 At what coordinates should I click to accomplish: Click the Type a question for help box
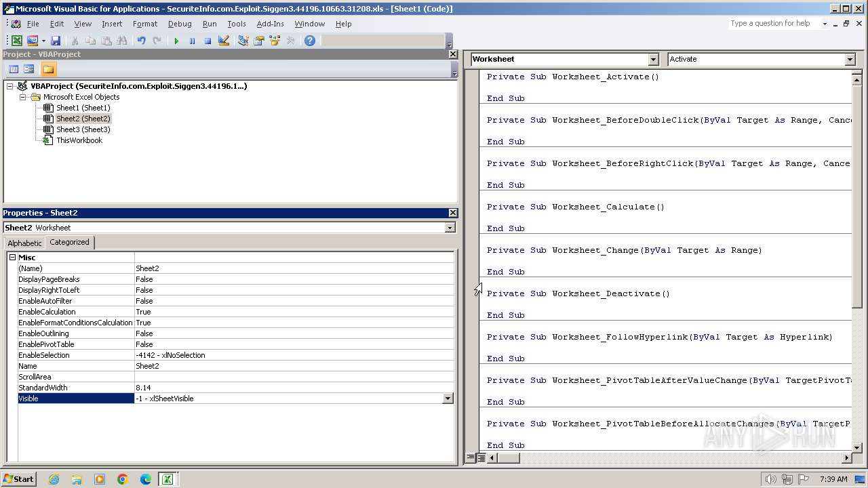tap(774, 24)
